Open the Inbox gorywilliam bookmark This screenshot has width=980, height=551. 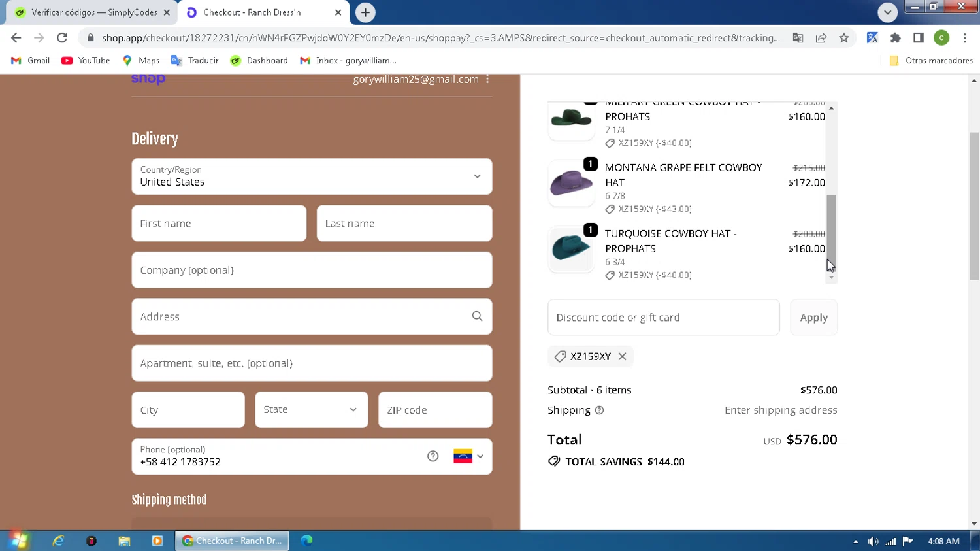(348, 60)
